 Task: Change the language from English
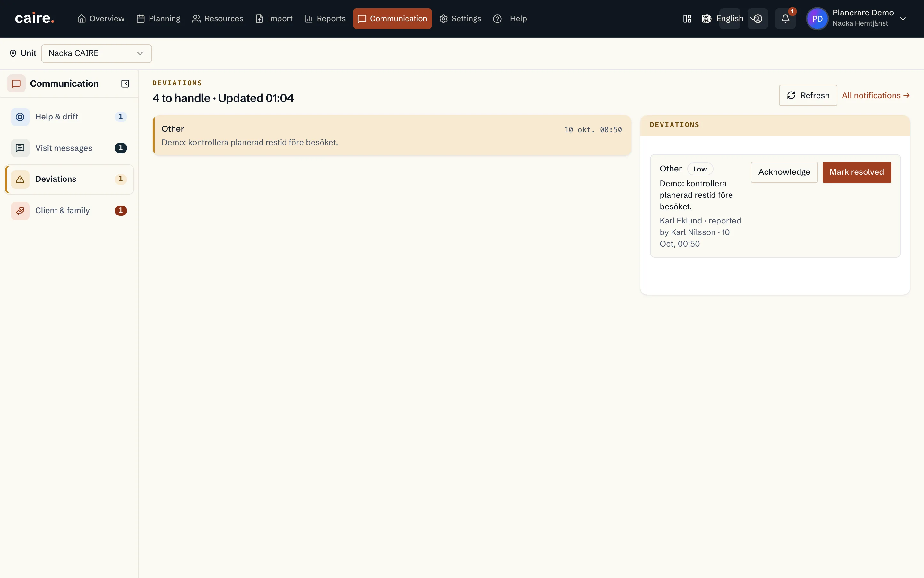(x=729, y=18)
